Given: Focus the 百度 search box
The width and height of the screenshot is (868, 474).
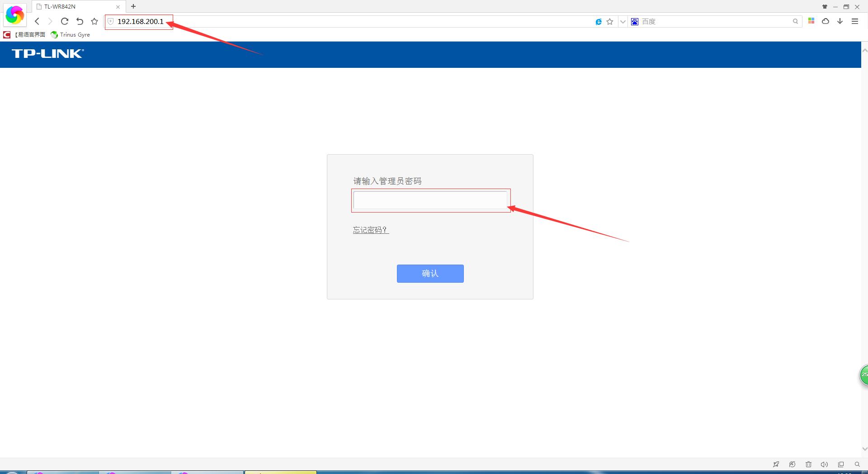Looking at the screenshot, I should 716,22.
